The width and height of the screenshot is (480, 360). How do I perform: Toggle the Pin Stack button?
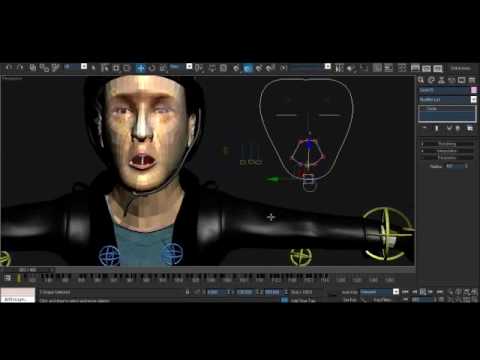coord(424,128)
